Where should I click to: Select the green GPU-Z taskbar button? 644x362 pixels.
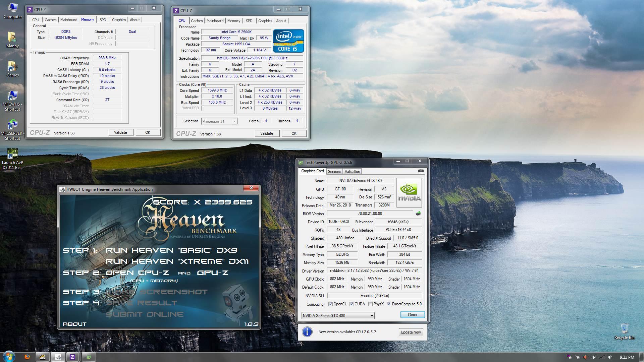[x=89, y=357]
